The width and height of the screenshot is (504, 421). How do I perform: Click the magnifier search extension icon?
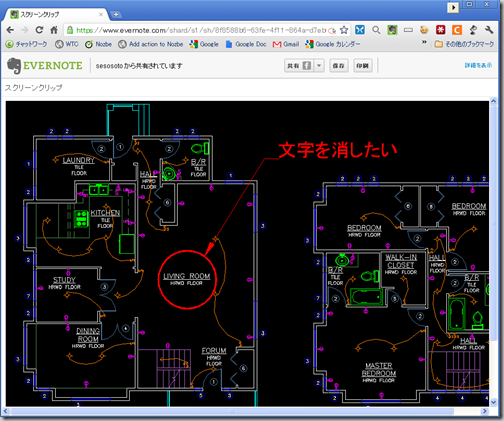376,30
